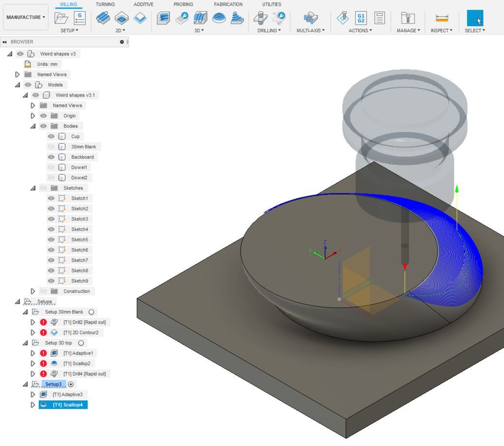The width and height of the screenshot is (504, 446).
Task: Select the Measure tool under Inspect
Action: point(441,17)
